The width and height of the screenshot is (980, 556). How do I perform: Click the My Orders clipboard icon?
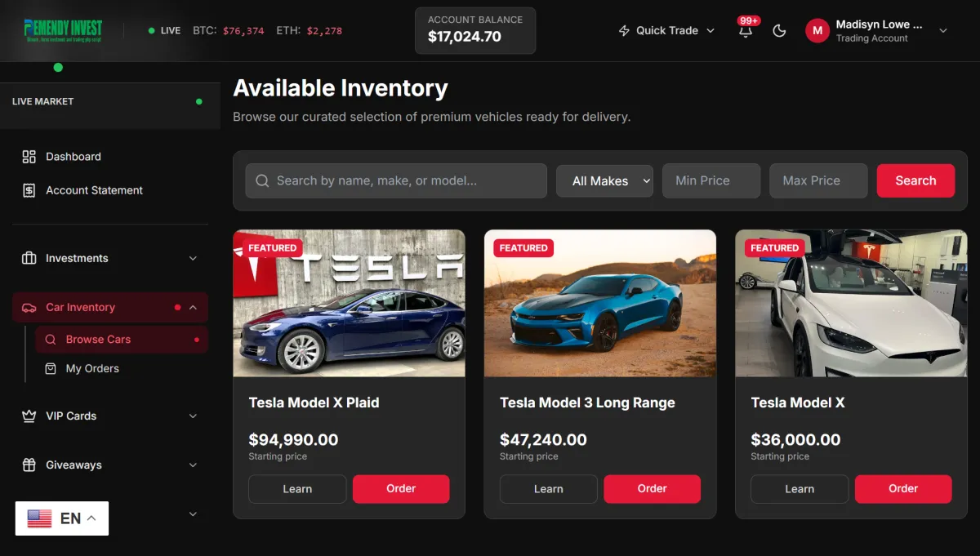pos(51,368)
